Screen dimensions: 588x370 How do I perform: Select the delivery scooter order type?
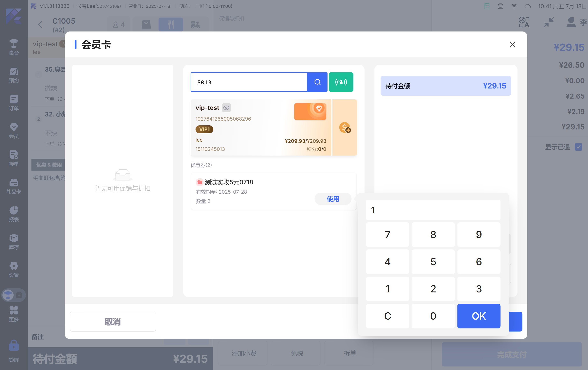pyautogui.click(x=195, y=24)
